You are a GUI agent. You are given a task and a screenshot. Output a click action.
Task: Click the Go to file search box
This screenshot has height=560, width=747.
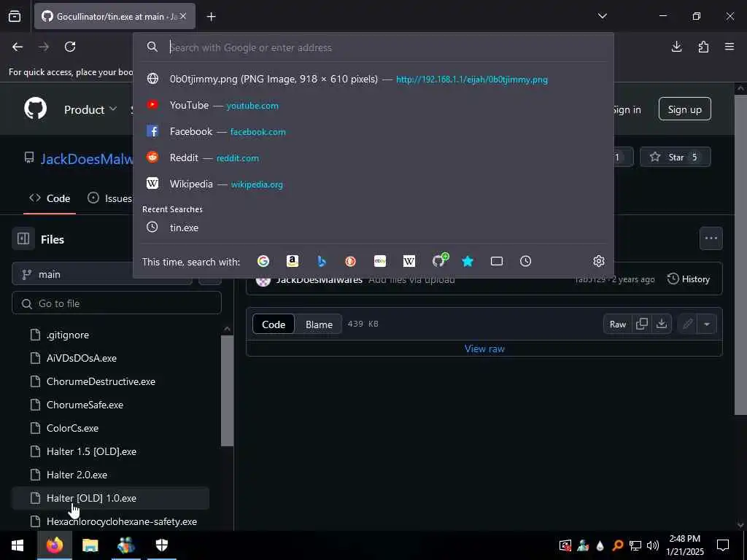click(117, 303)
